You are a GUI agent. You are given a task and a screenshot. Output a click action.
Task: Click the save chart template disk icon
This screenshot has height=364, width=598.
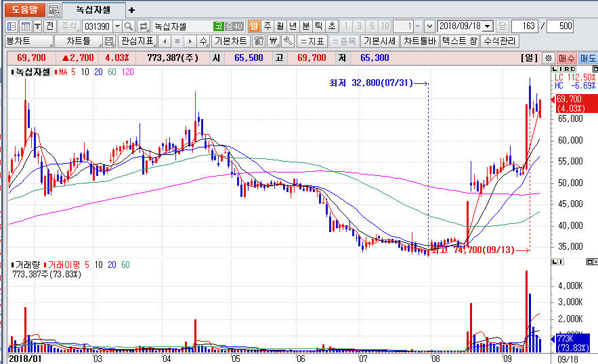[x=109, y=41]
